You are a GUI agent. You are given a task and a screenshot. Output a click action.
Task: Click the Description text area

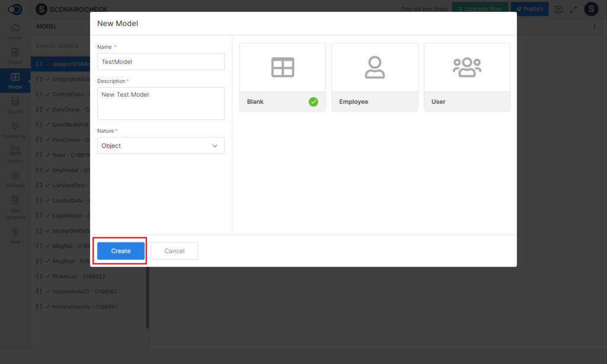(x=161, y=103)
